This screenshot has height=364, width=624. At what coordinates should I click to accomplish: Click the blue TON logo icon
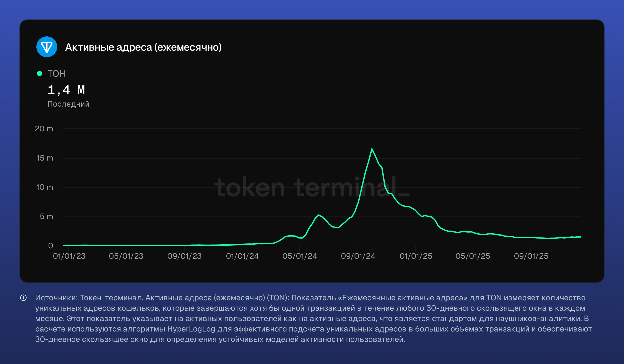click(47, 47)
